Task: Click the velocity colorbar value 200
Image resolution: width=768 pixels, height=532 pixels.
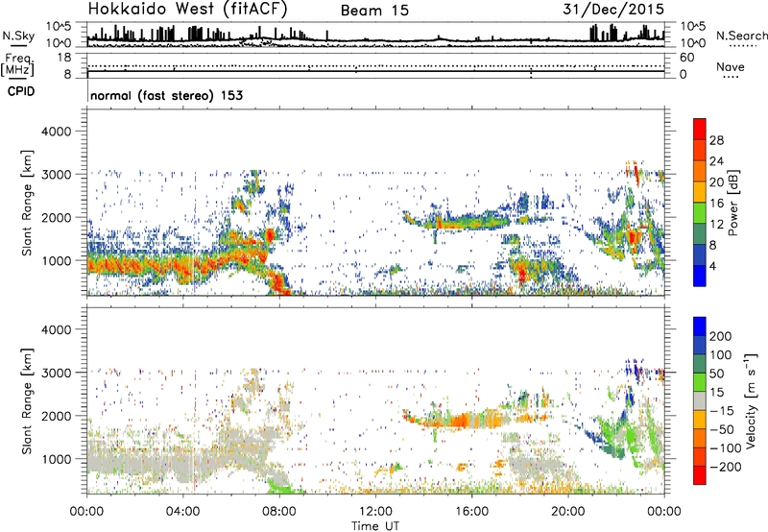Action: click(x=721, y=336)
